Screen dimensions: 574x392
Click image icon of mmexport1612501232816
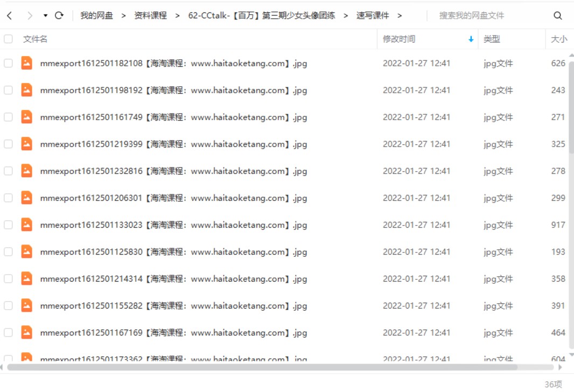click(x=27, y=171)
